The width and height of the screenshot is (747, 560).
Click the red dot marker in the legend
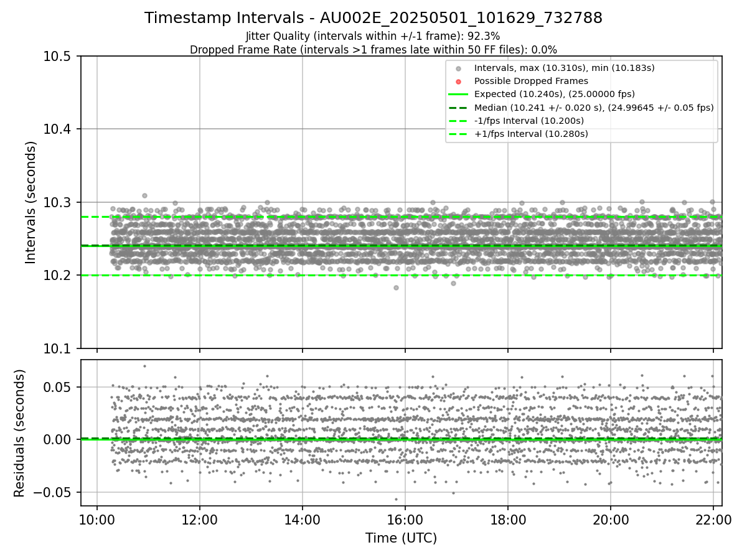(458, 82)
